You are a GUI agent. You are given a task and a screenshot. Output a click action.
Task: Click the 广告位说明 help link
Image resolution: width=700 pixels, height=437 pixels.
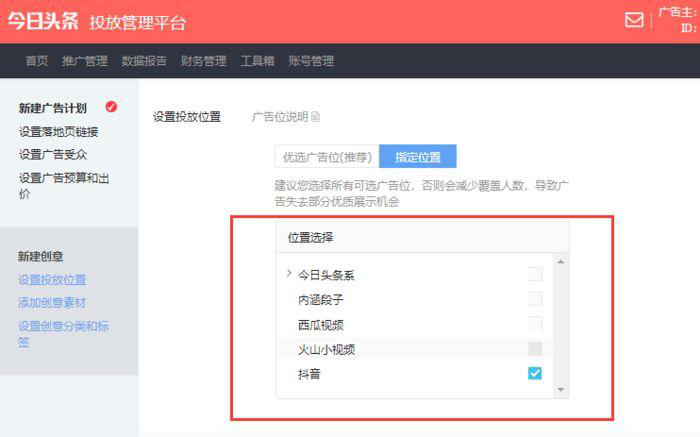coord(279,117)
